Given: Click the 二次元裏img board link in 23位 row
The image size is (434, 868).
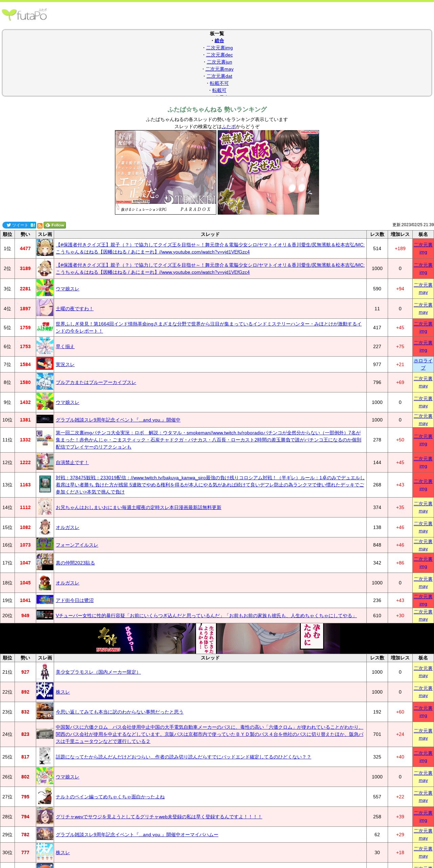Looking at the screenshot, I should [423, 712].
